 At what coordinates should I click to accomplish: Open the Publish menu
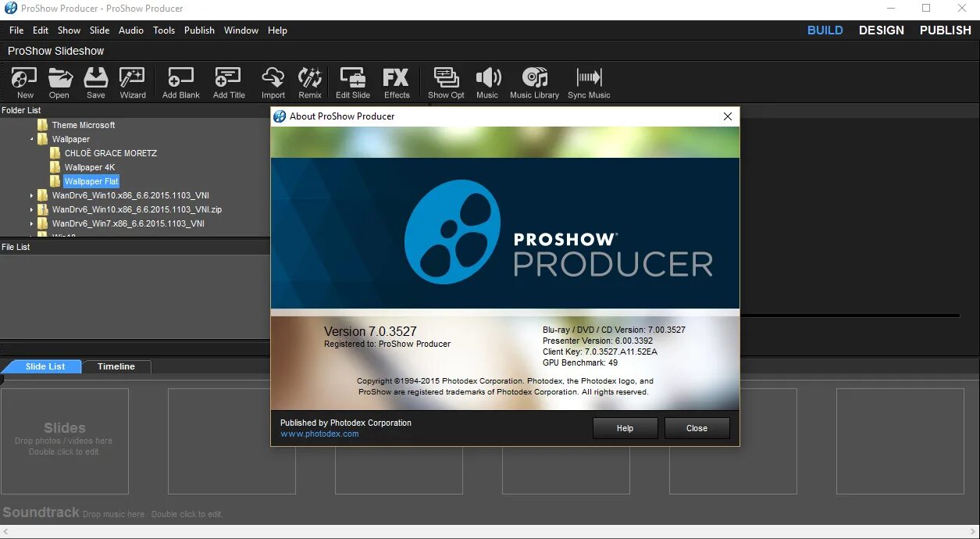199,30
